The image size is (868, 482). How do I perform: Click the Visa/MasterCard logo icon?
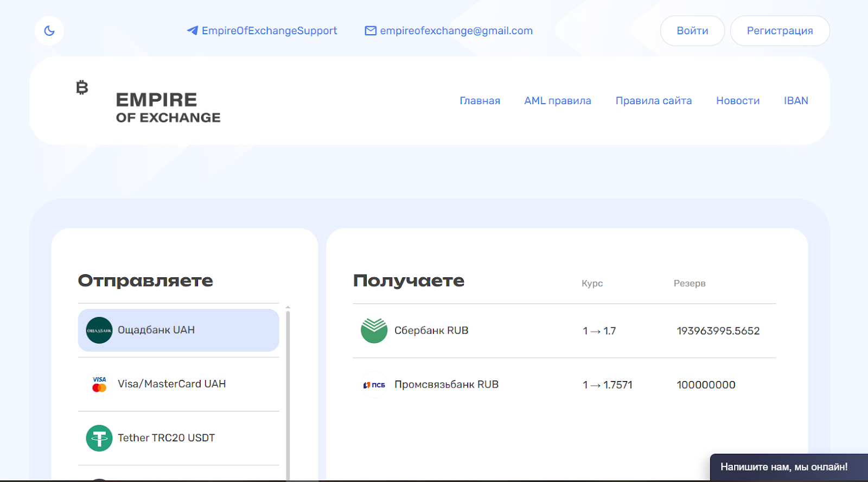[x=99, y=384]
